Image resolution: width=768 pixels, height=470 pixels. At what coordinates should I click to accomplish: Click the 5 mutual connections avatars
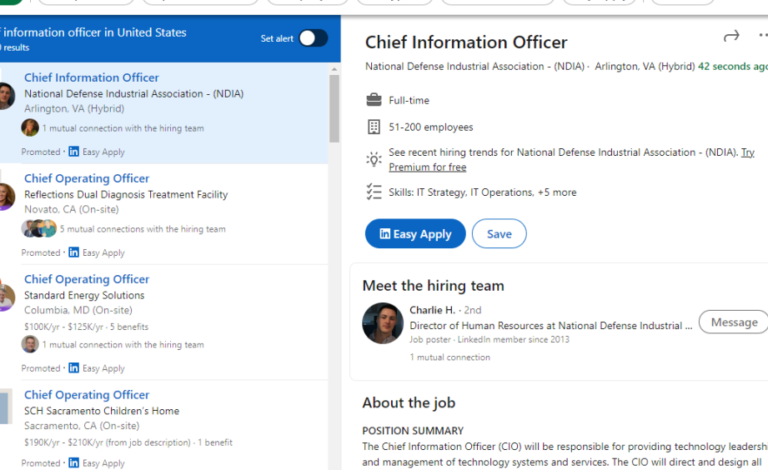tap(39, 229)
